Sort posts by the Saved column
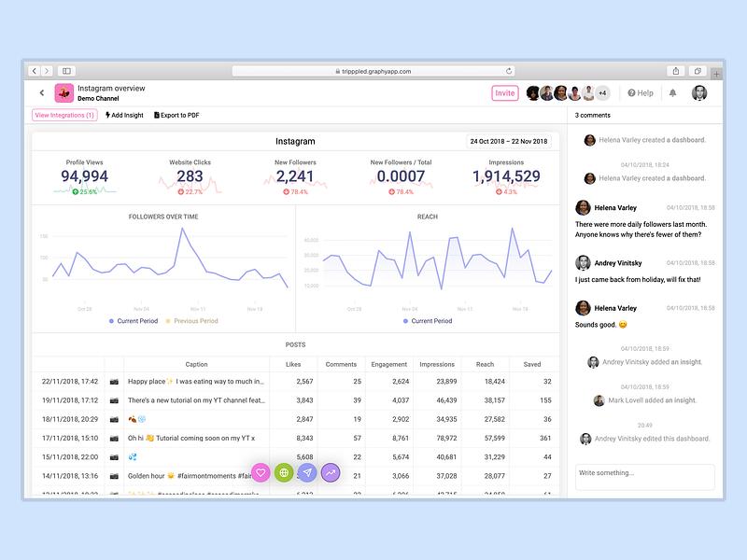 click(x=532, y=364)
